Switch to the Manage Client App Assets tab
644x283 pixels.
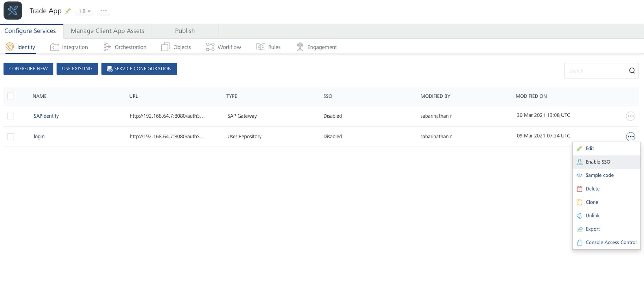[107, 31]
